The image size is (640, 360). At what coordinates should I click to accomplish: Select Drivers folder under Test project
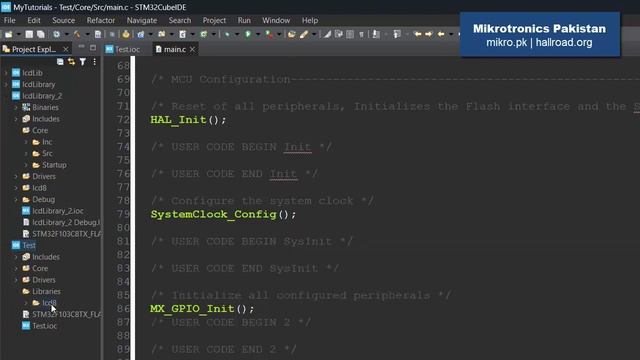(44, 280)
